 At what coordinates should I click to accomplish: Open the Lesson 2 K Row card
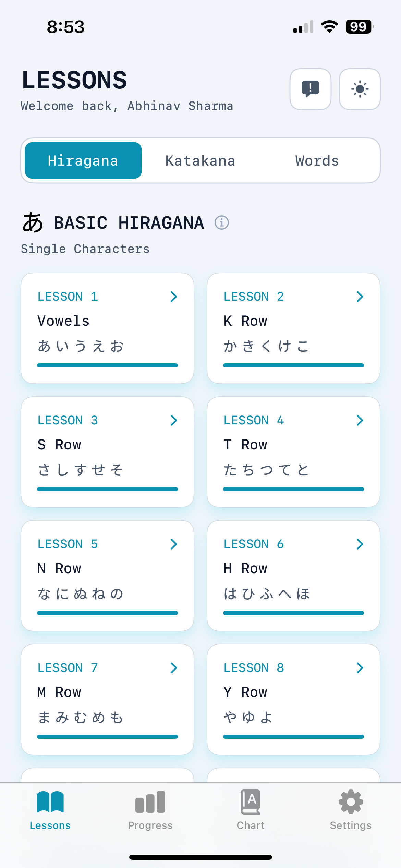pos(293,328)
